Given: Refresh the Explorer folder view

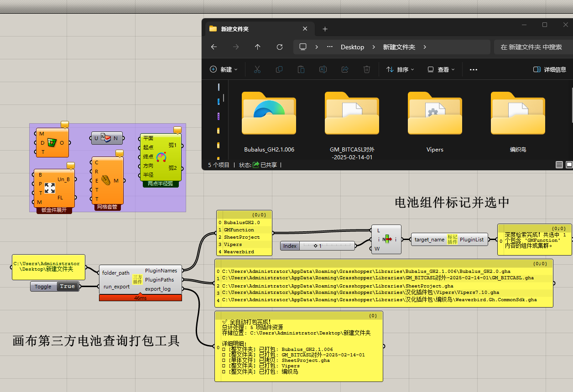Looking at the screenshot, I should [x=280, y=47].
